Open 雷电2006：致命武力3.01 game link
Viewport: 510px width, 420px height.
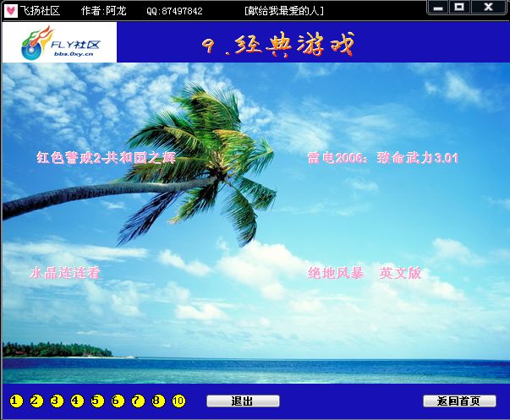click(x=383, y=158)
